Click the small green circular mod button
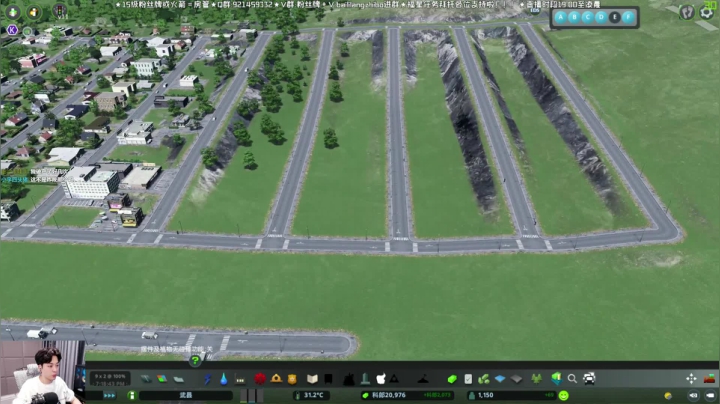 coord(28,32)
